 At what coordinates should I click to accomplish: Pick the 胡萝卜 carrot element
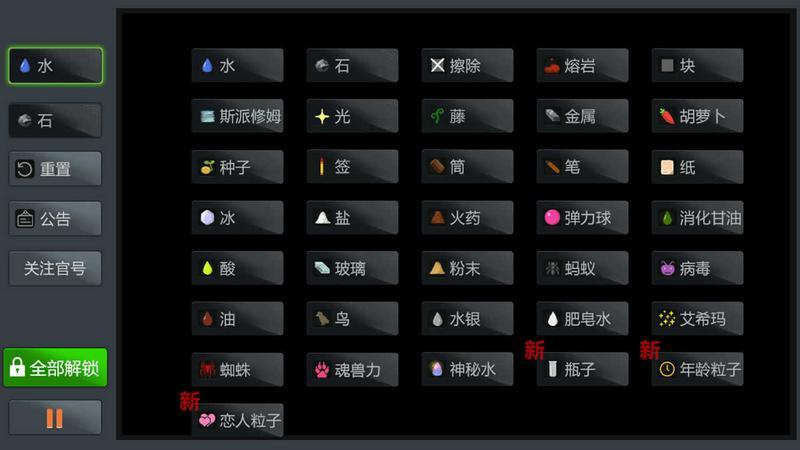coord(697,116)
